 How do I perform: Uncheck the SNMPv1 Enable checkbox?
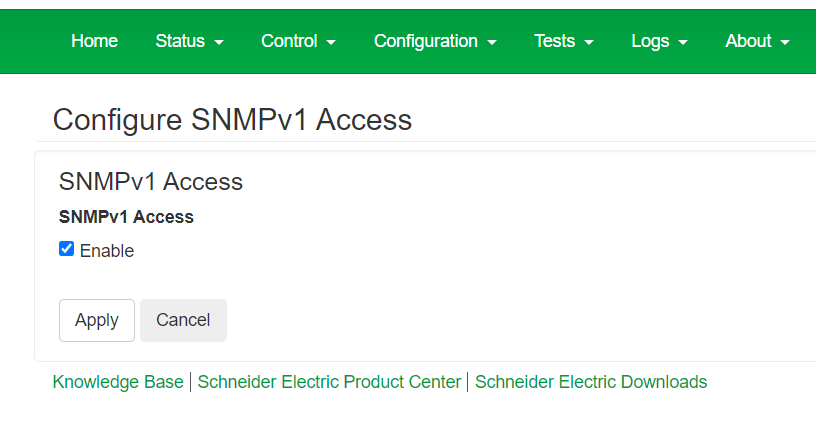(x=67, y=249)
